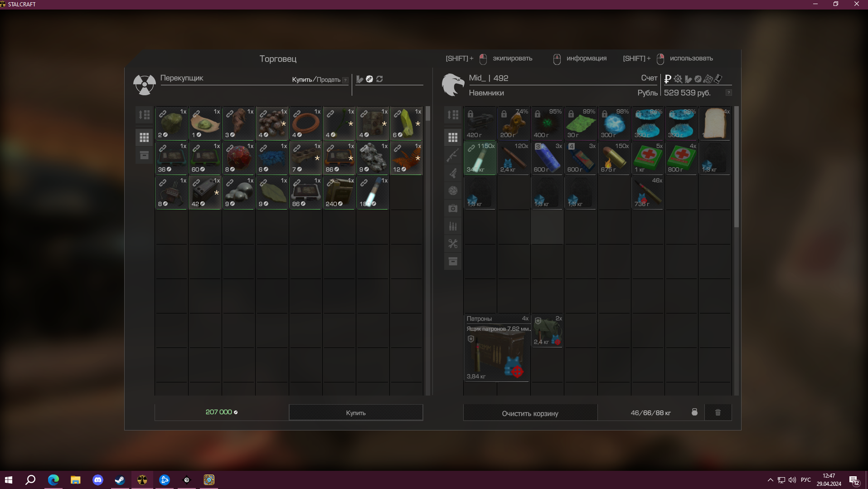Select the yellow crystal trader item priced 6

(x=406, y=123)
